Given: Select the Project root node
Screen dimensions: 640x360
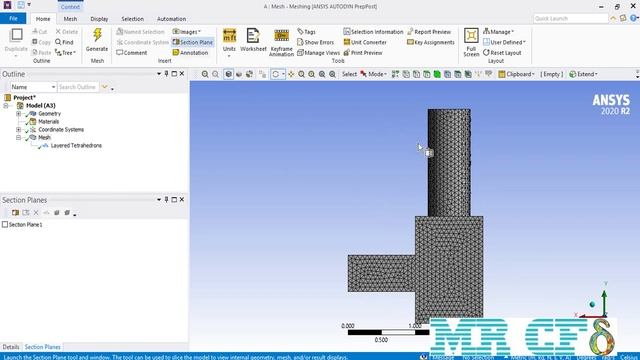Looking at the screenshot, I should pyautogui.click(x=24, y=98).
